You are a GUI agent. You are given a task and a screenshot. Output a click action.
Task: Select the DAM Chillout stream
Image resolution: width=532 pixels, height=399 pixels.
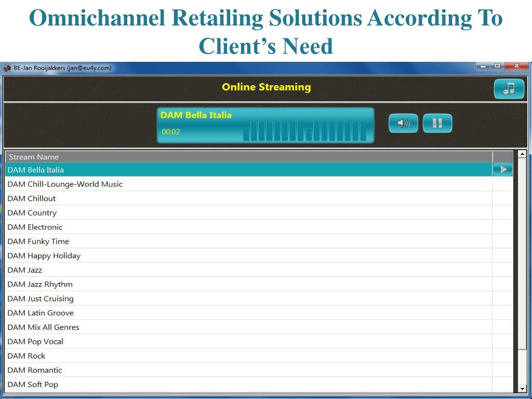(249, 198)
